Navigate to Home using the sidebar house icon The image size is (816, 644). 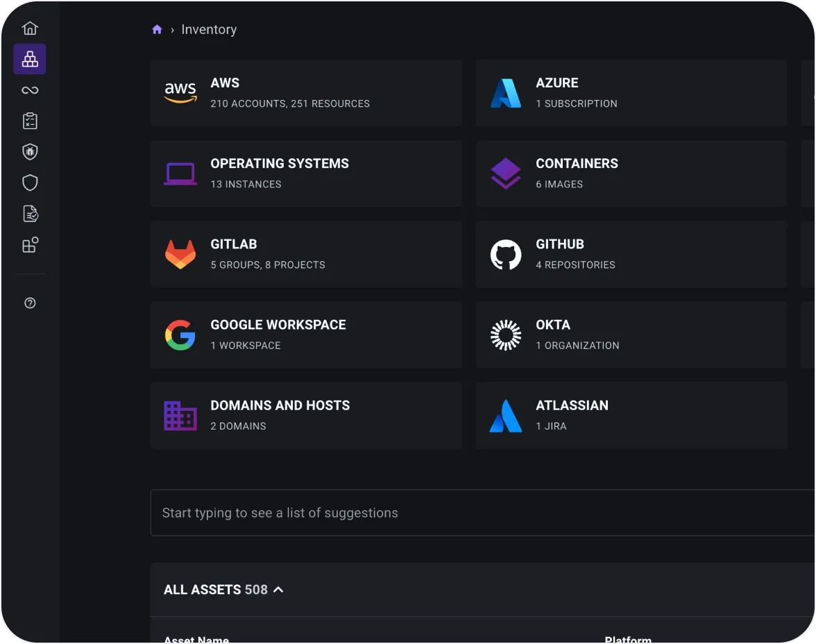(30, 28)
